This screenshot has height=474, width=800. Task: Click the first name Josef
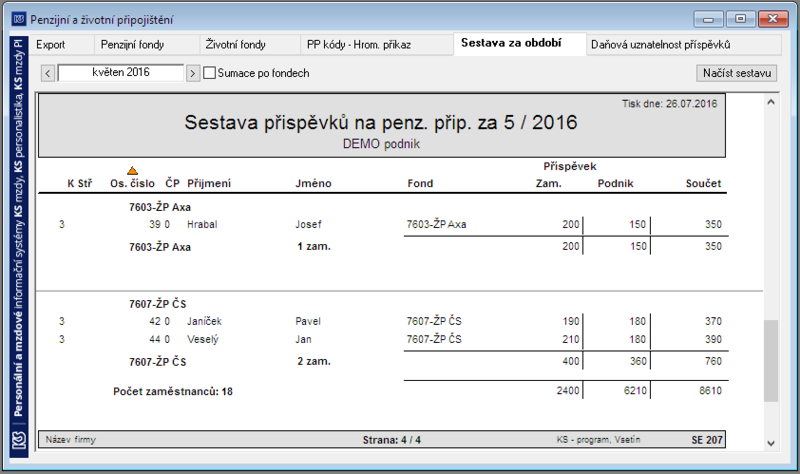308,224
